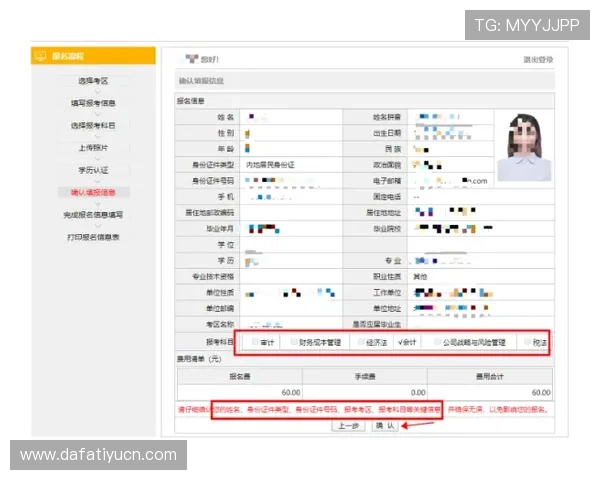Select the 选择报考科目 step
The width and height of the screenshot is (600, 480).
(x=93, y=126)
